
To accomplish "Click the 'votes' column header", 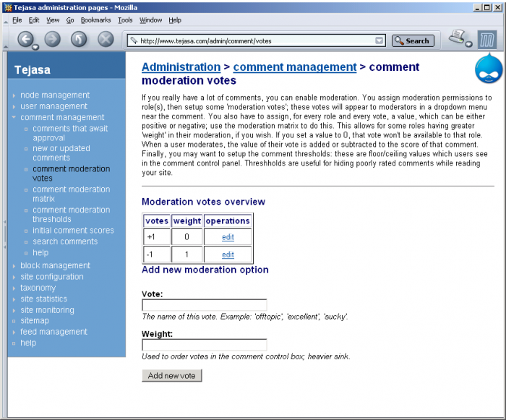I will point(157,220).
